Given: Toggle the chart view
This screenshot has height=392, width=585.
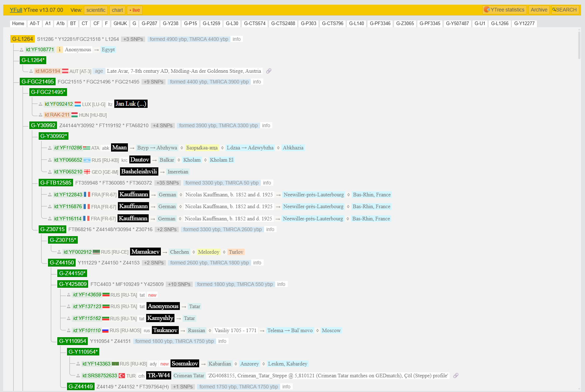Looking at the screenshot, I should tap(117, 10).
